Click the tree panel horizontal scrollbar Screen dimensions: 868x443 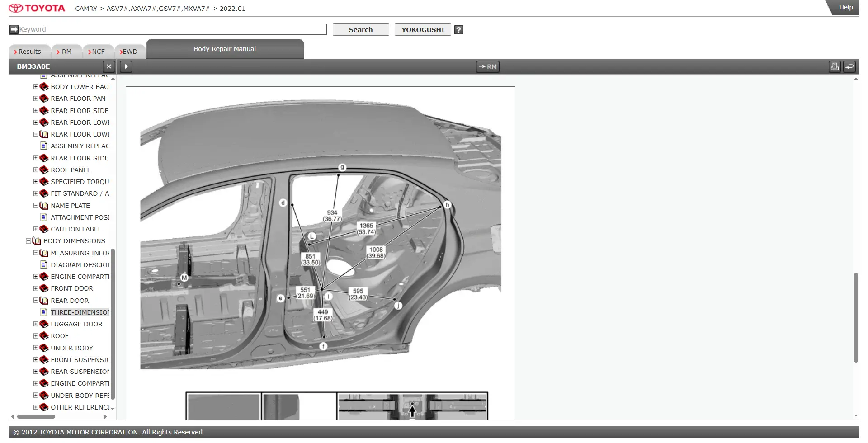point(36,416)
